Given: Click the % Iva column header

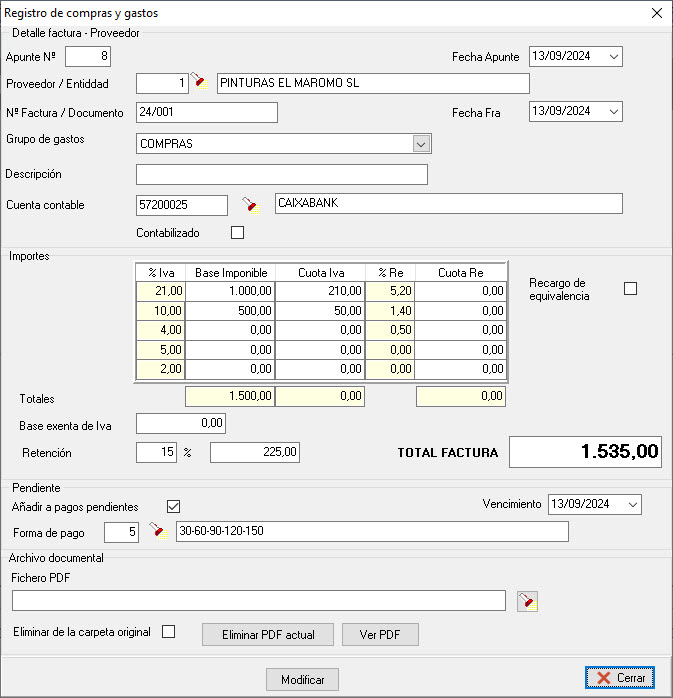Looking at the screenshot, I should [161, 272].
